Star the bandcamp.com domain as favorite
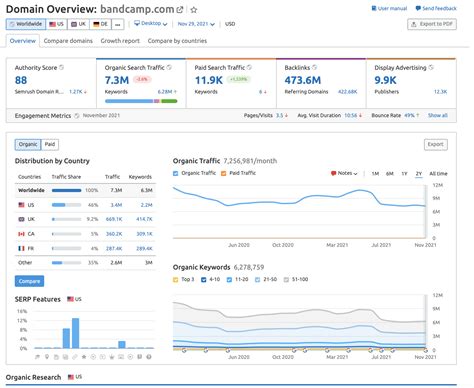Viewport: 474px width, 388px height. click(194, 10)
